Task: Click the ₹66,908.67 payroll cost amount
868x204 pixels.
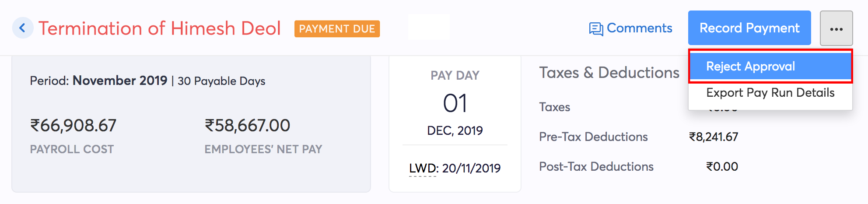Action: tap(73, 126)
